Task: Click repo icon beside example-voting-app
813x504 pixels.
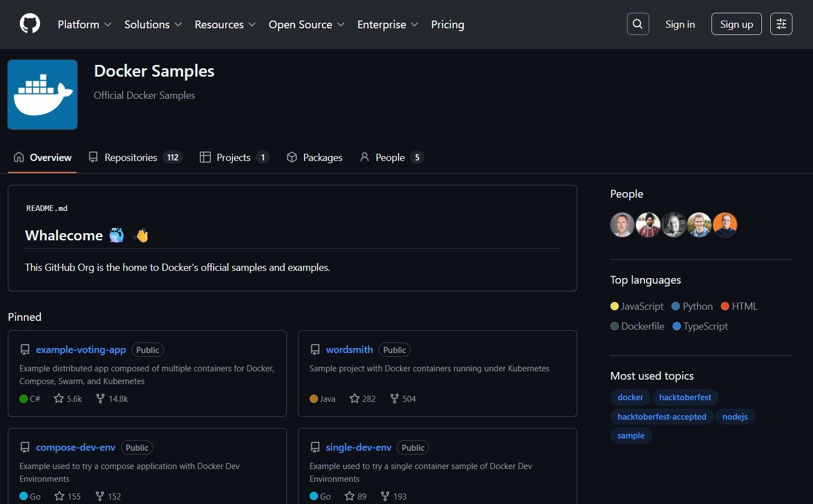Action: (25, 350)
